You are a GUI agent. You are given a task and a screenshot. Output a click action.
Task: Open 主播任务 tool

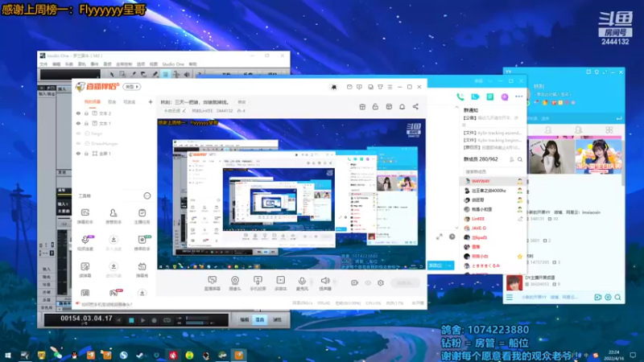(142, 216)
